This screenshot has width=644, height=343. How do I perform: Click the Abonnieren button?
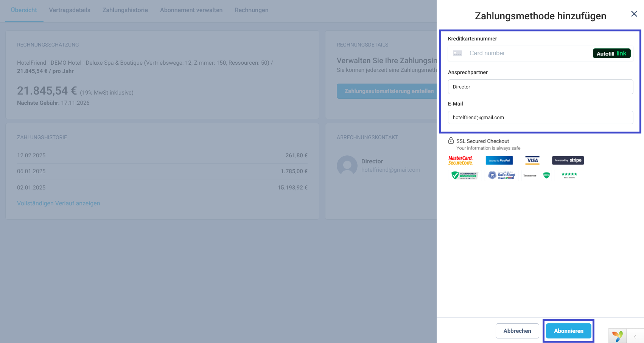[568, 331]
